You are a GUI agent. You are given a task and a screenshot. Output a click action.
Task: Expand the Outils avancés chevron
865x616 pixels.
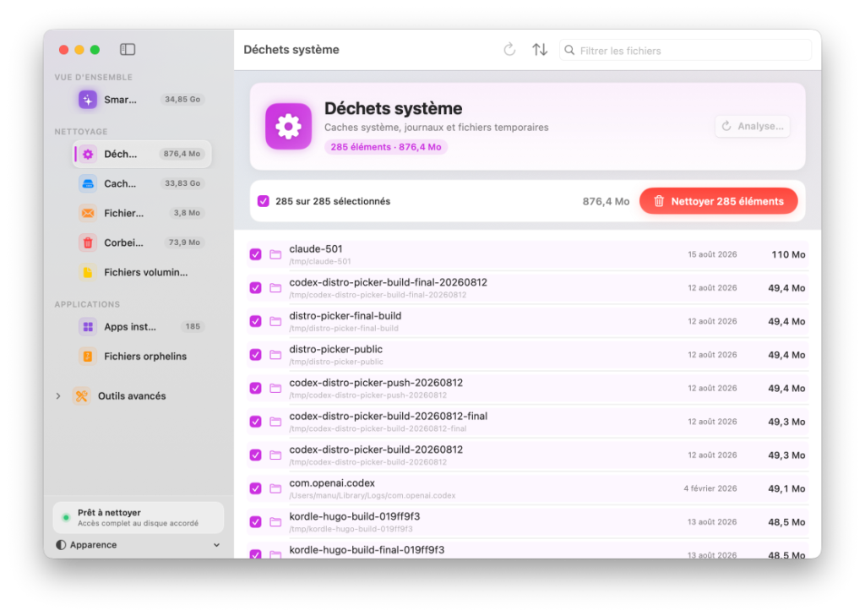point(58,395)
